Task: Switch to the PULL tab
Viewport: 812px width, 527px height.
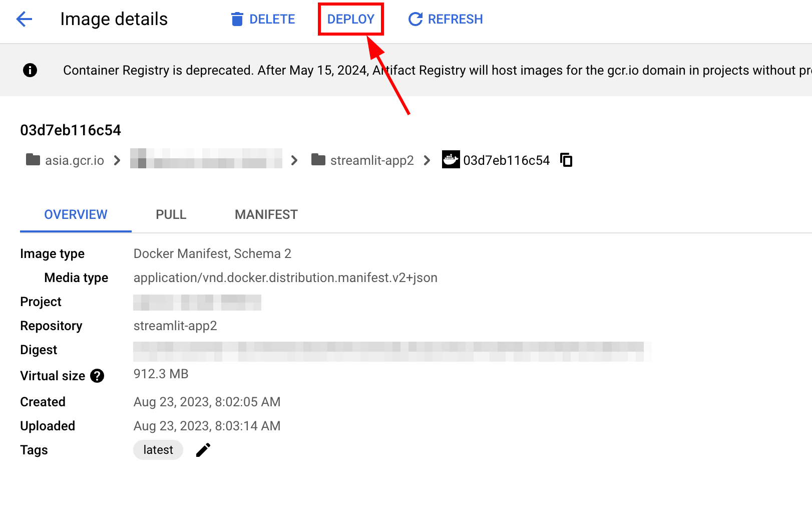Action: point(171,215)
